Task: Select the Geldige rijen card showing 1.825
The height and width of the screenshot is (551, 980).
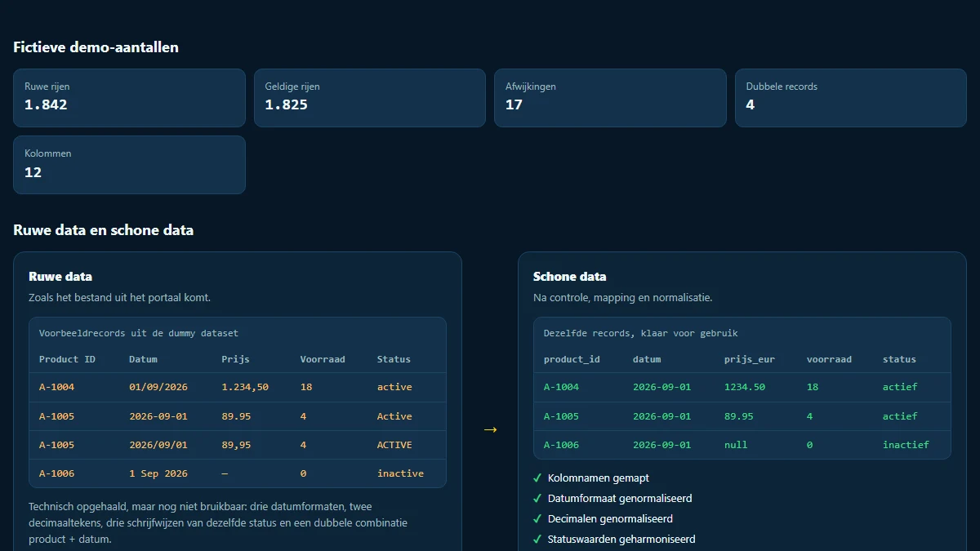Action: (370, 98)
